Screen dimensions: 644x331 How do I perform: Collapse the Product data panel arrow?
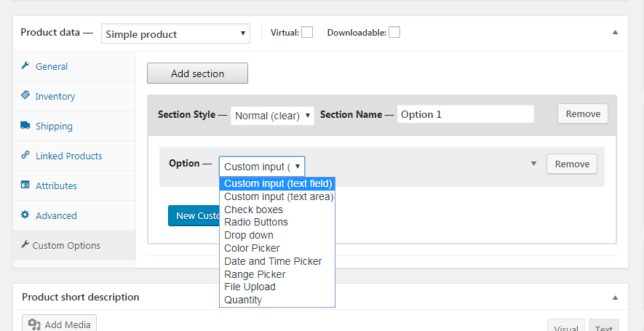(615, 33)
